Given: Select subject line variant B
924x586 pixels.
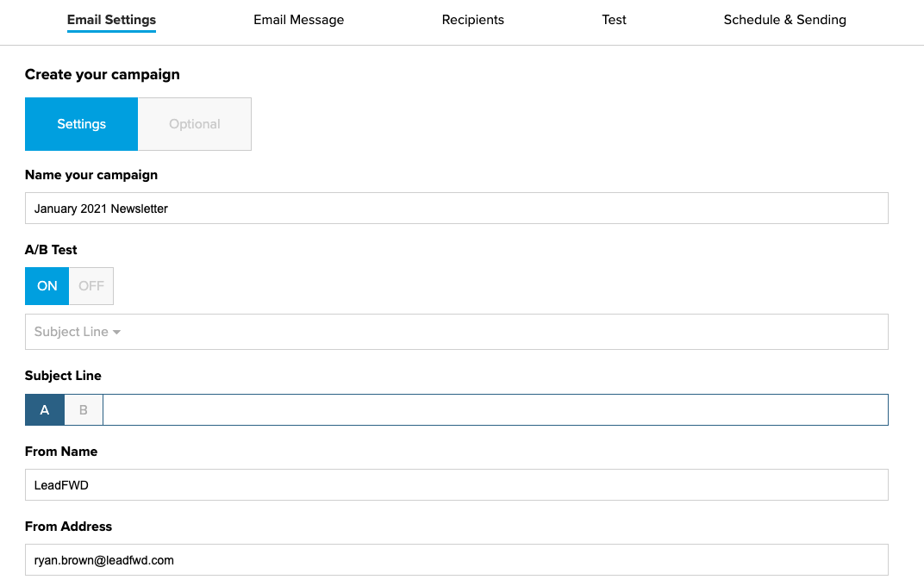Looking at the screenshot, I should click(84, 410).
